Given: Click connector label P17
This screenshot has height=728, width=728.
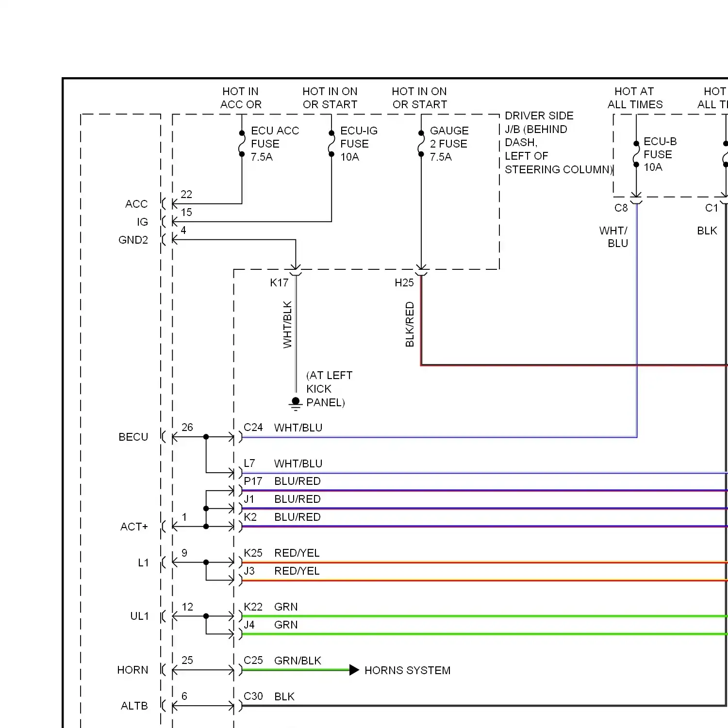Looking at the screenshot, I should pyautogui.click(x=253, y=481).
